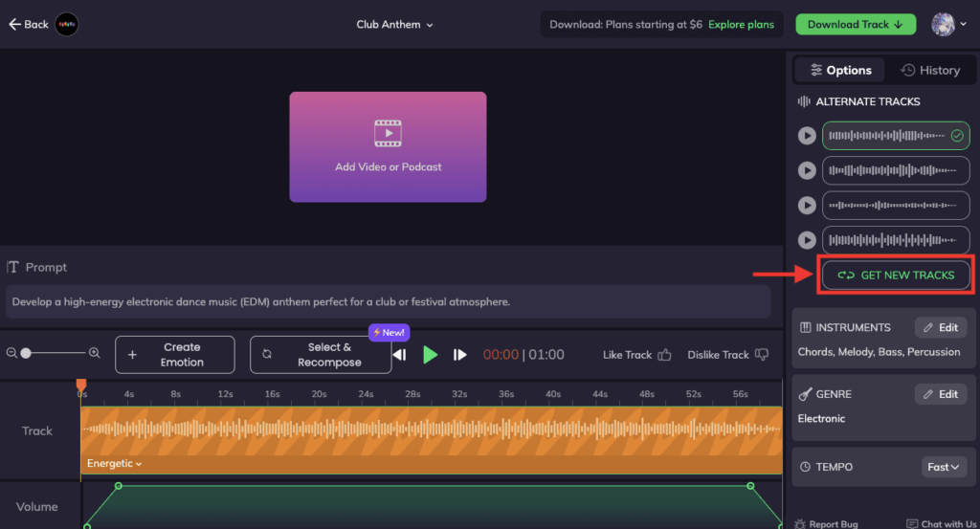Screen dimensions: 980x529
Task: Switch to the History tab
Action: pyautogui.click(x=930, y=70)
